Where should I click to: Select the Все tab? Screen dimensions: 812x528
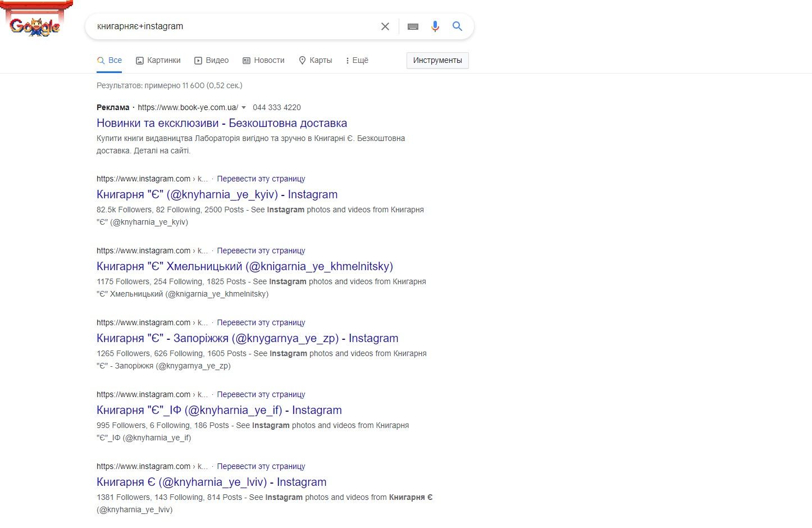click(110, 60)
